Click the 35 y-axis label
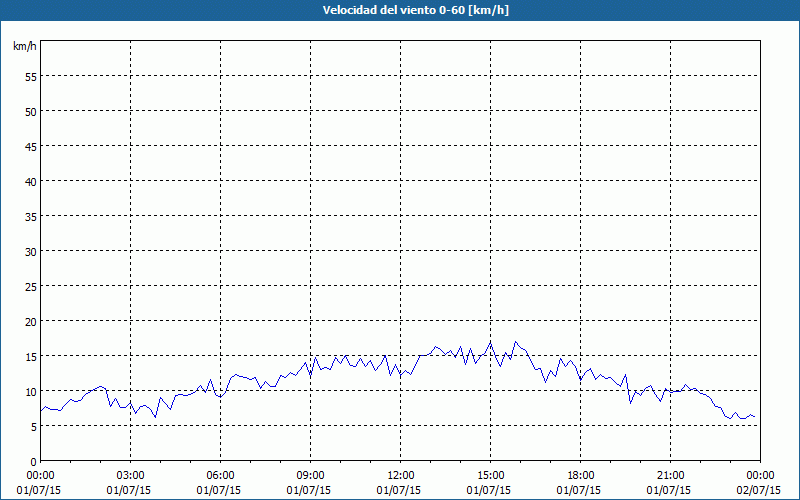Screen dimensions: 800x500 pyautogui.click(x=31, y=217)
